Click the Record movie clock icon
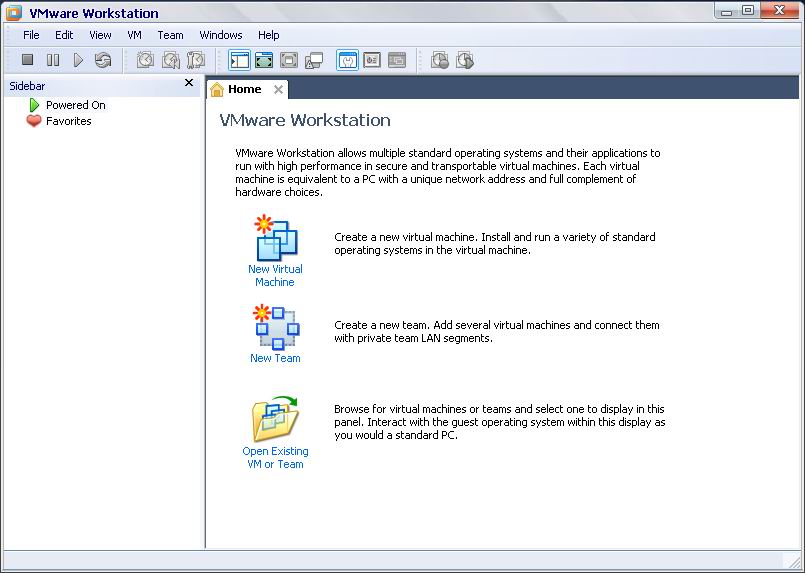This screenshot has width=805, height=573. [x=440, y=60]
